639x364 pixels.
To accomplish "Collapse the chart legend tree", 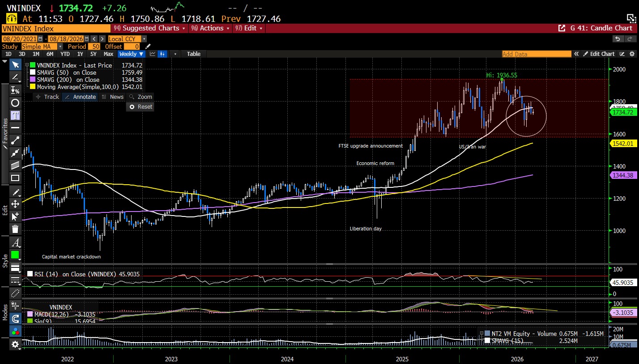I will point(27,65).
